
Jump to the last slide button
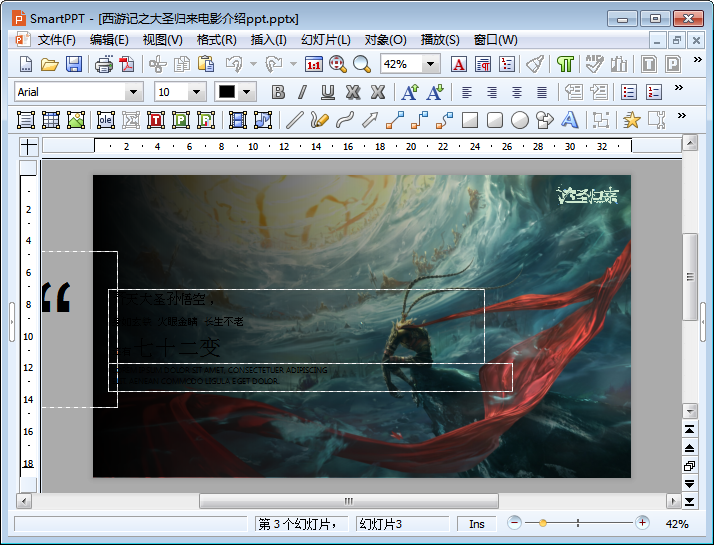coord(689,502)
